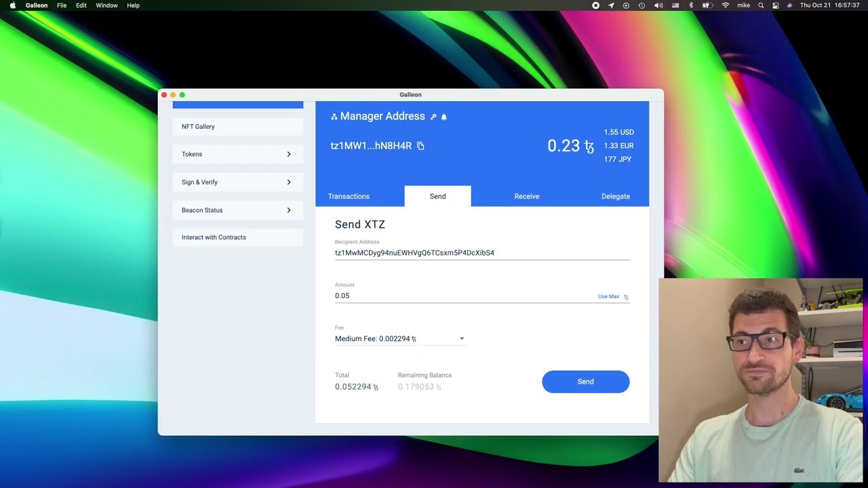
Task: Click the blue Send button
Action: click(586, 382)
